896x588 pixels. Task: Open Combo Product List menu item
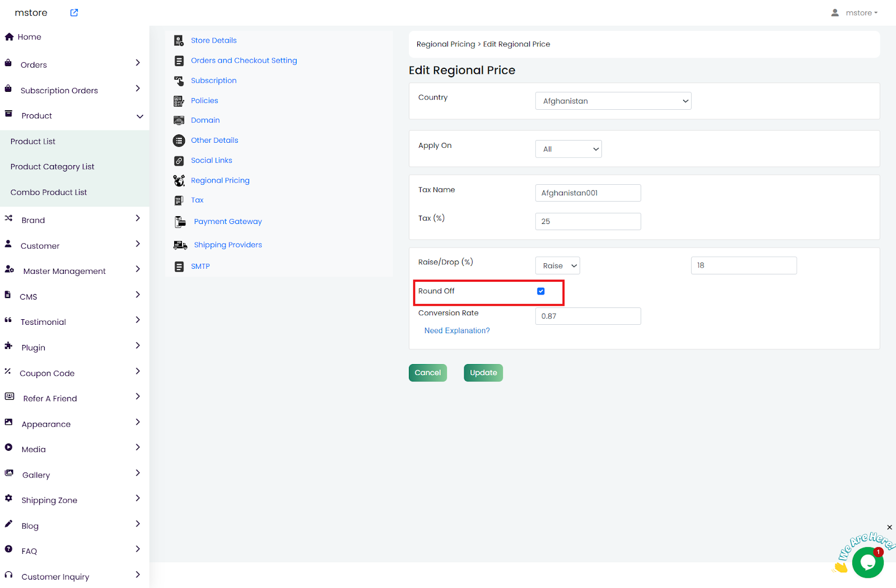pos(49,192)
